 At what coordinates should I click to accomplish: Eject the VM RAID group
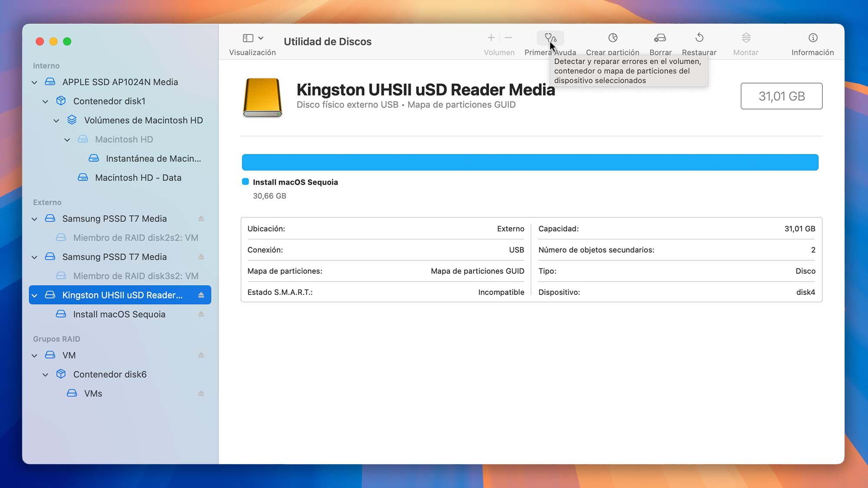201,355
